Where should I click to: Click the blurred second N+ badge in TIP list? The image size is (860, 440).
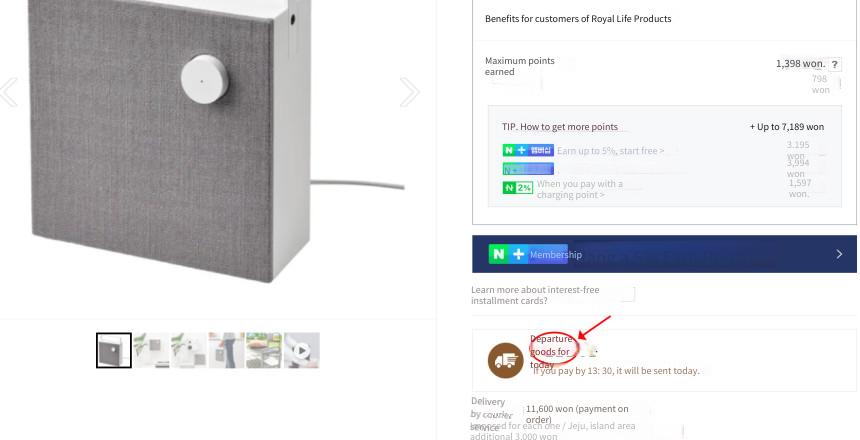click(528, 169)
